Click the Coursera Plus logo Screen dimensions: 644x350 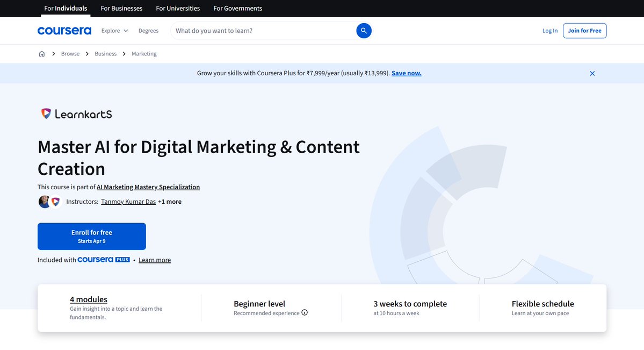[x=104, y=260]
